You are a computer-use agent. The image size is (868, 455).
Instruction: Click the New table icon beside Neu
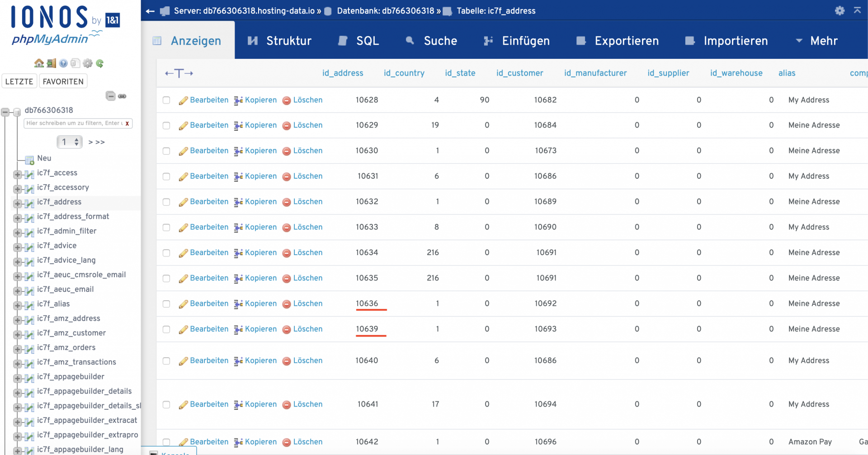(x=30, y=159)
